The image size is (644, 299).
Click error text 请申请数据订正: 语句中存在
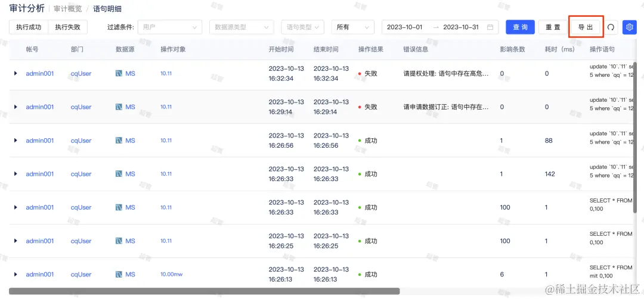(447, 107)
